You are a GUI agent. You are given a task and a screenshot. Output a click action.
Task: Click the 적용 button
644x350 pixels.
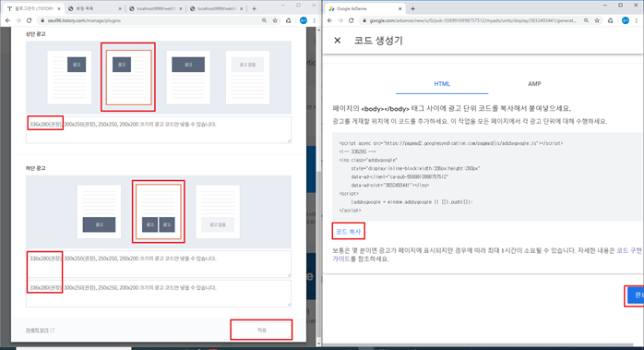coord(261,330)
